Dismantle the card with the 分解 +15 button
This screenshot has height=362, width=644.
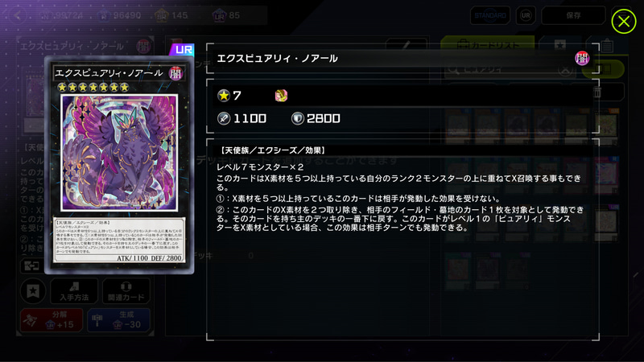52,320
